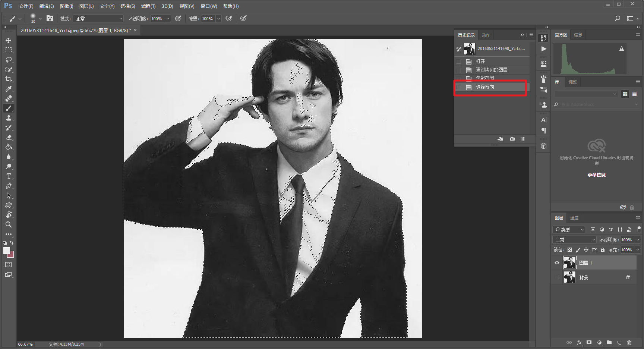Open the 选择(S) menu

point(128,6)
